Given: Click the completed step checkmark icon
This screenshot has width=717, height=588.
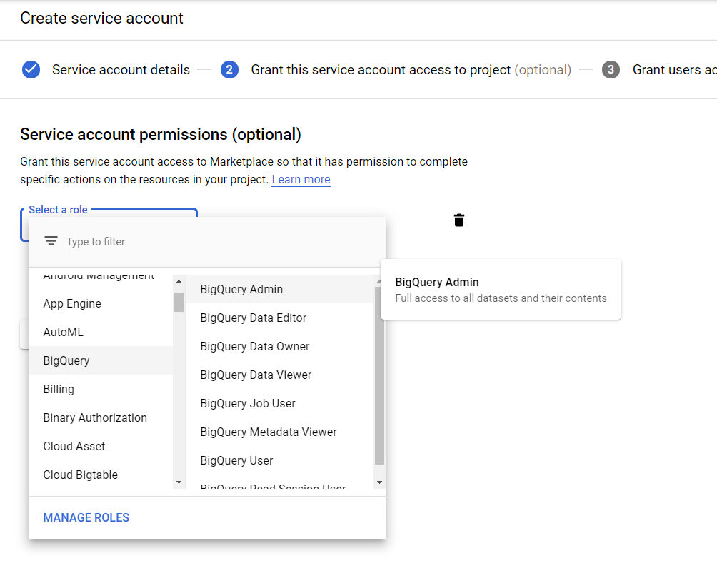Looking at the screenshot, I should 31,70.
